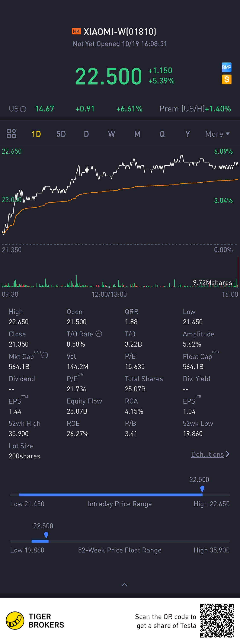This screenshot has width=240, height=644.
Task: Tap the info icon beside T/O Rate
Action: [99, 334]
